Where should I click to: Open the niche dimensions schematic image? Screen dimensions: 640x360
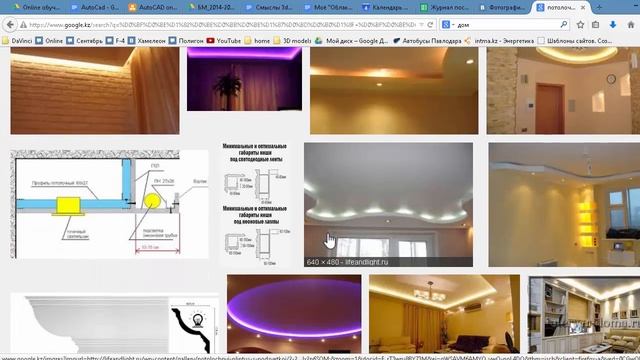click(255, 204)
